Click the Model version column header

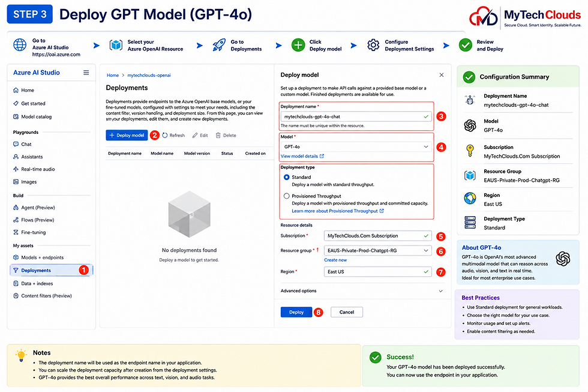point(197,154)
